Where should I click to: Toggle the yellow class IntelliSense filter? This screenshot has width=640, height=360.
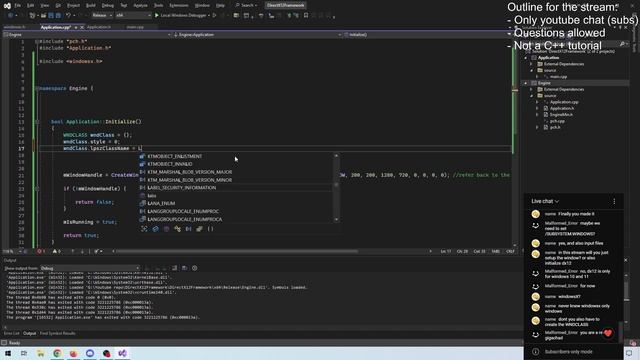[178, 229]
